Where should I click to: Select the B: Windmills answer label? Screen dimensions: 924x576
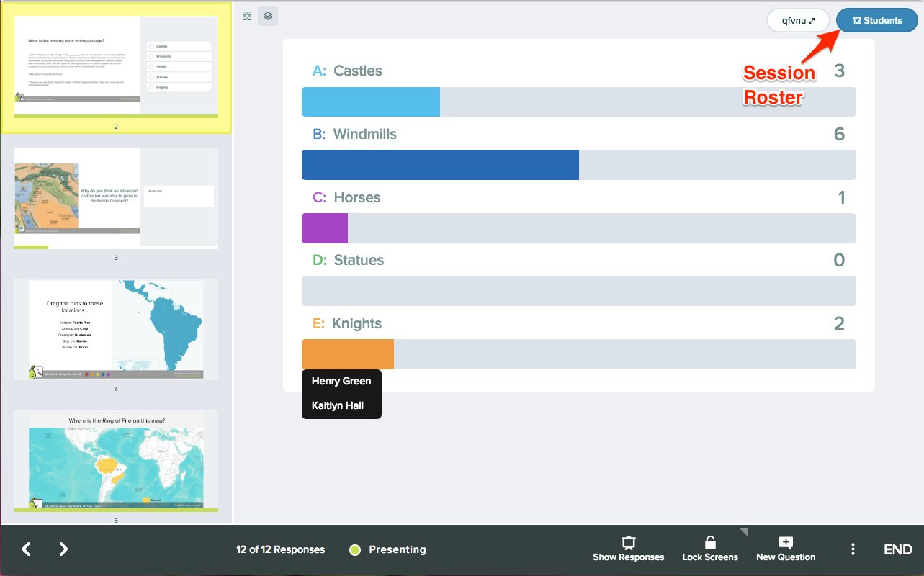coord(354,134)
